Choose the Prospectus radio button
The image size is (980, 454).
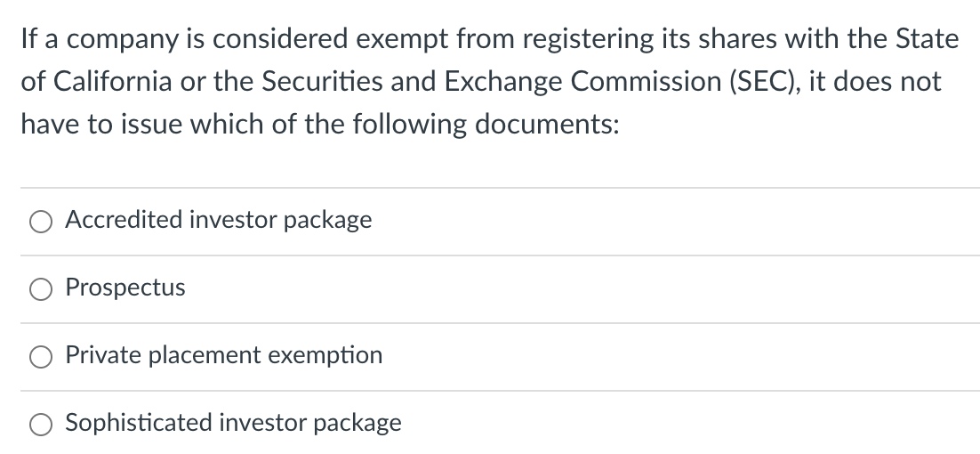coord(41,288)
